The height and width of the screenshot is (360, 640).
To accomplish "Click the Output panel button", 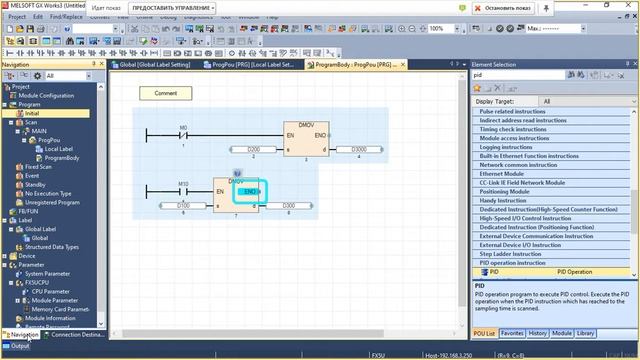I will [x=16, y=346].
